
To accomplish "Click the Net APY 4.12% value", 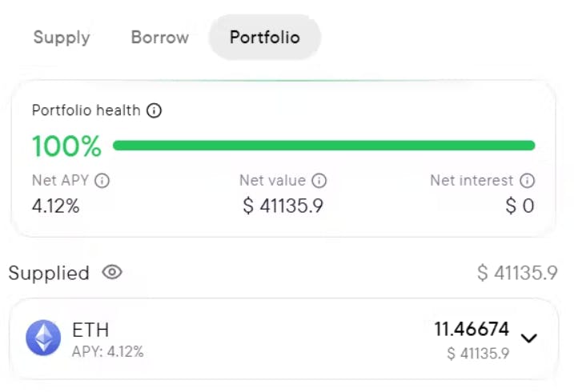I will [x=56, y=206].
